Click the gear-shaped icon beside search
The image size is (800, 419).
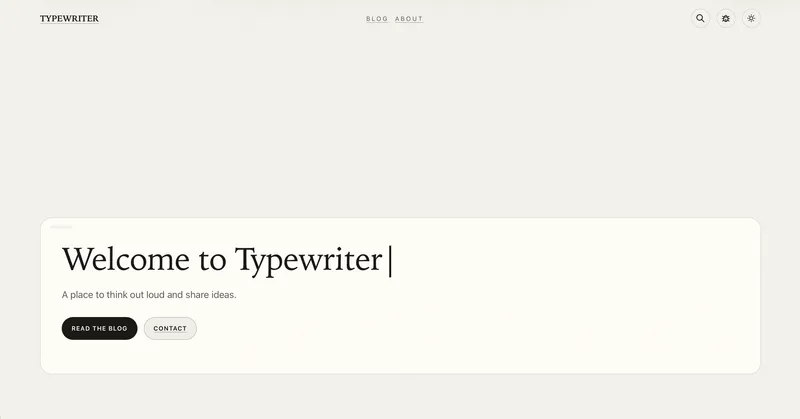pyautogui.click(x=726, y=18)
